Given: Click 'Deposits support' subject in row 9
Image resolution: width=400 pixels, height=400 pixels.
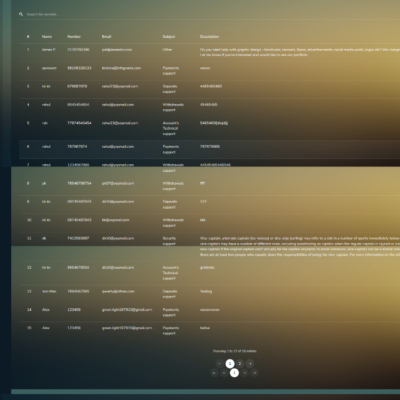Looking at the screenshot, I should [x=170, y=204].
